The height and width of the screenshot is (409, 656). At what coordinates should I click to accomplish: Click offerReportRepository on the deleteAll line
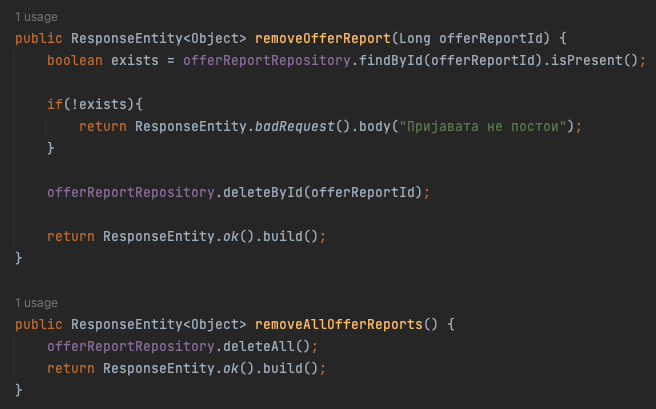click(x=130, y=346)
